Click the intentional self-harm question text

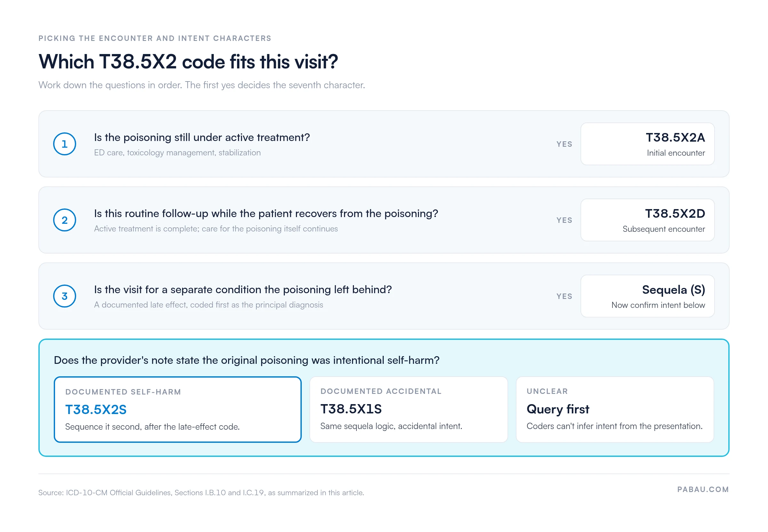(246, 360)
